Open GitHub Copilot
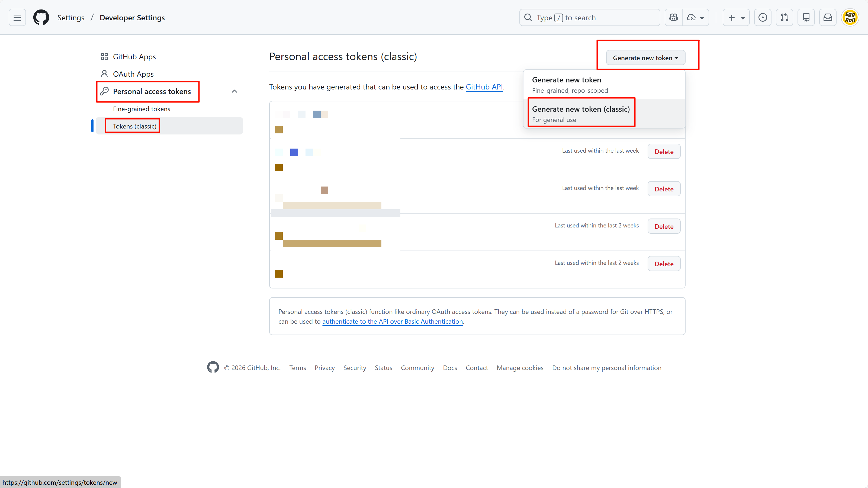The image size is (868, 488). (673, 17)
